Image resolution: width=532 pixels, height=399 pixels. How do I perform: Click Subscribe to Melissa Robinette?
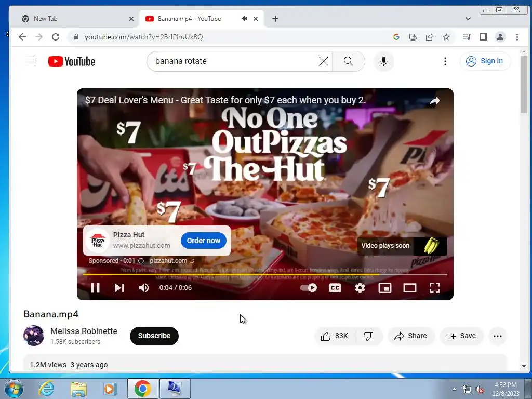click(x=154, y=336)
